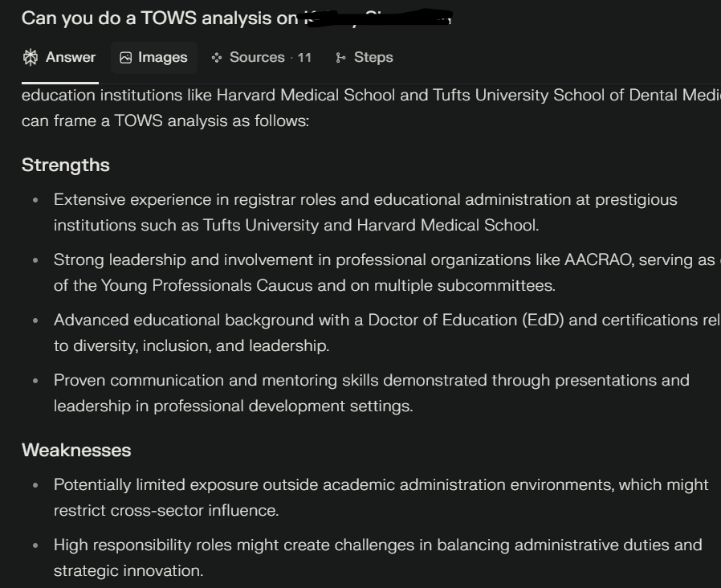Click the Steps branch icon
721x588 pixels.
[x=340, y=58]
